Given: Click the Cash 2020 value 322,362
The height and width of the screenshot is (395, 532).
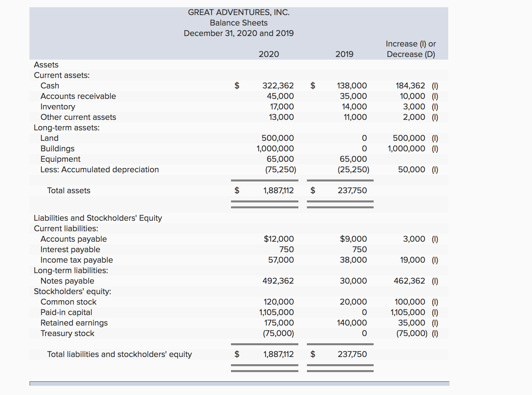Looking at the screenshot, I should click(278, 86).
